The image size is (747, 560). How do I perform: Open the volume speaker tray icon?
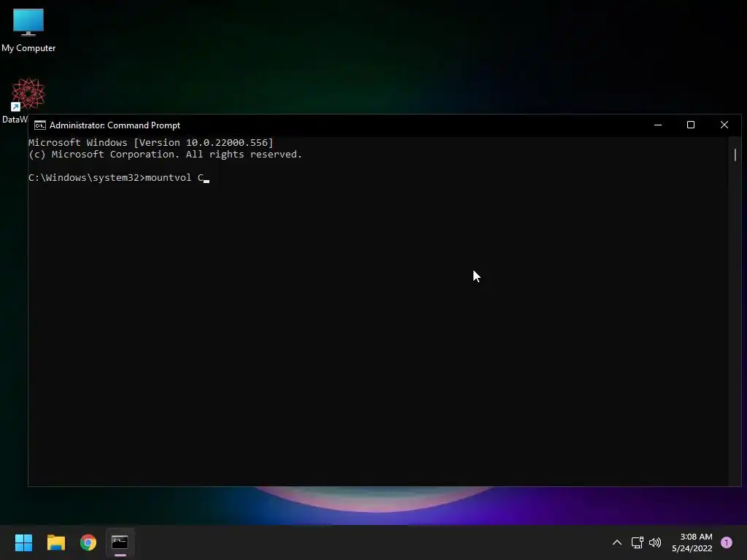coord(655,542)
